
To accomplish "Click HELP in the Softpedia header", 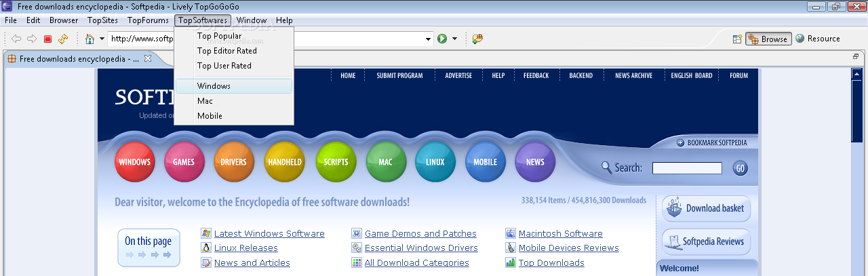I will pyautogui.click(x=498, y=76).
